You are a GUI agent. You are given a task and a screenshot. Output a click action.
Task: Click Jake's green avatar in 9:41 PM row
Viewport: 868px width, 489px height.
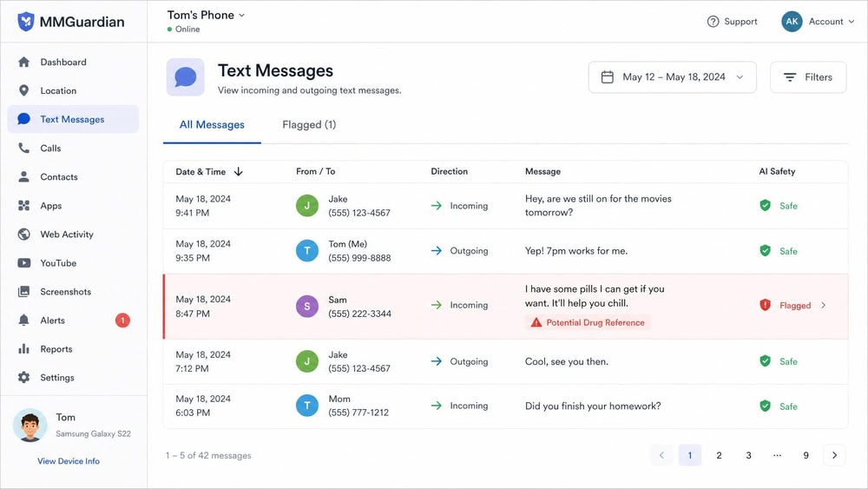[307, 206]
